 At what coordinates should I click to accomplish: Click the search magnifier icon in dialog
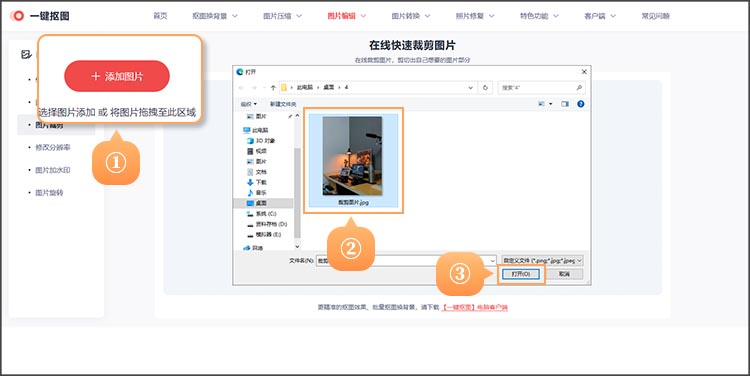(x=579, y=88)
